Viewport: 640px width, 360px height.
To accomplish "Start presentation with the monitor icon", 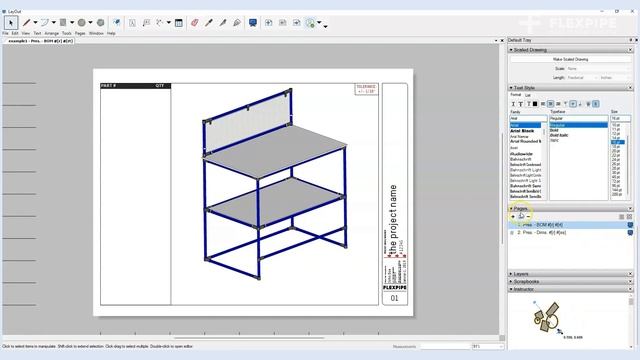I will point(253,23).
